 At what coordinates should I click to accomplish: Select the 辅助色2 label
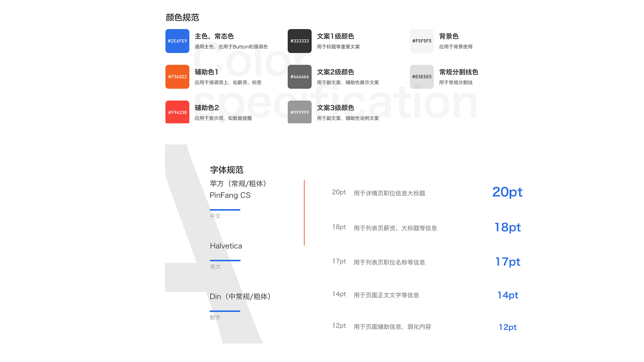point(207,108)
